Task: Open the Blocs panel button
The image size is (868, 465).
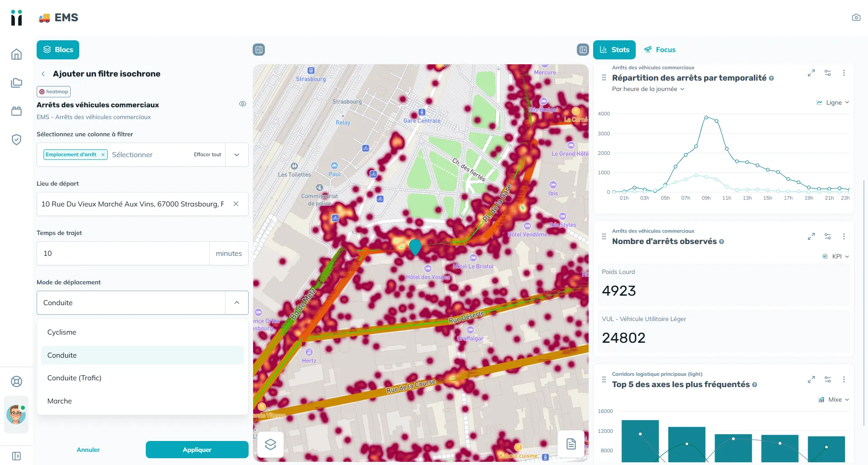Action: tap(58, 50)
